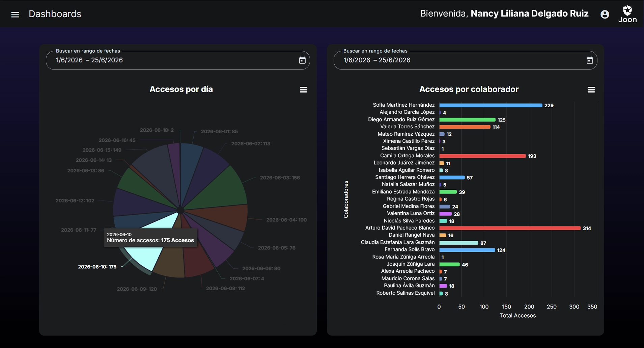Image resolution: width=644 pixels, height=348 pixels.
Task: Click pie label 2026-06-01: 85
Action: pos(219,131)
